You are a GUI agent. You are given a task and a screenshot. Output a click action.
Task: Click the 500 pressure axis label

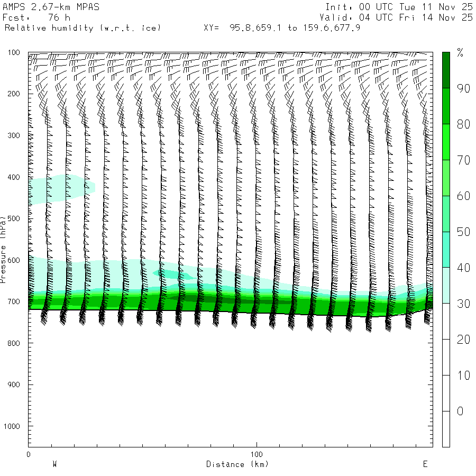point(14,218)
